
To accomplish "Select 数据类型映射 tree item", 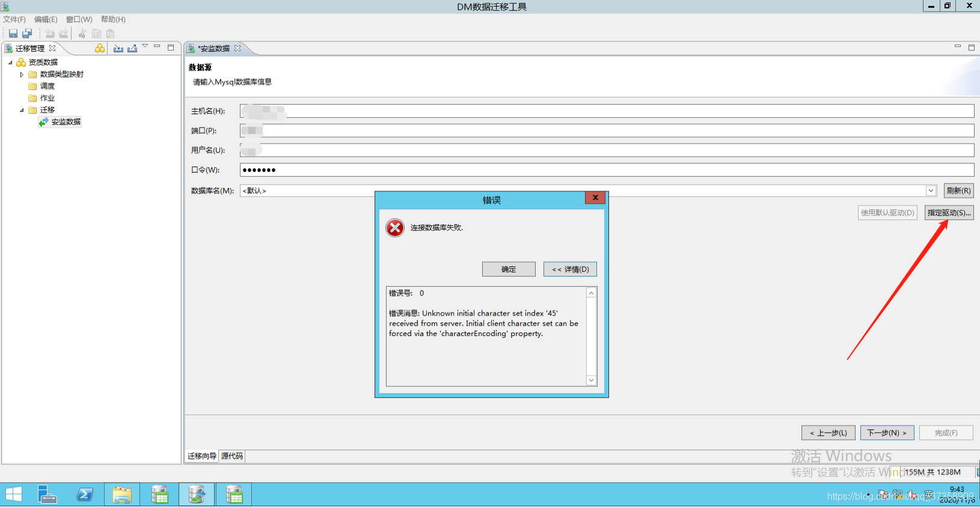I will [x=61, y=75].
